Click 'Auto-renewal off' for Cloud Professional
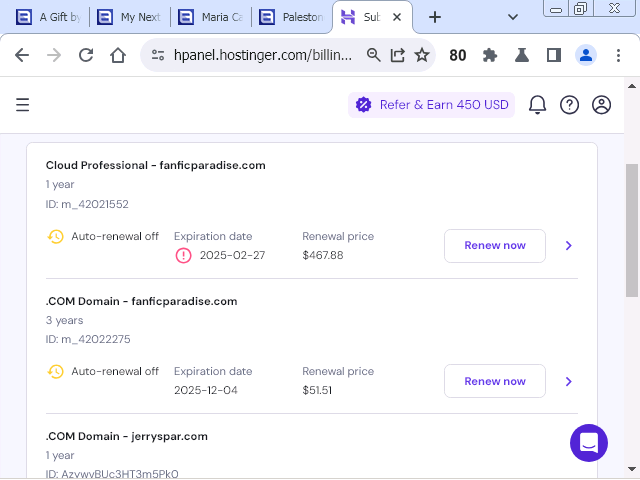This screenshot has width=640, height=480. (115, 236)
